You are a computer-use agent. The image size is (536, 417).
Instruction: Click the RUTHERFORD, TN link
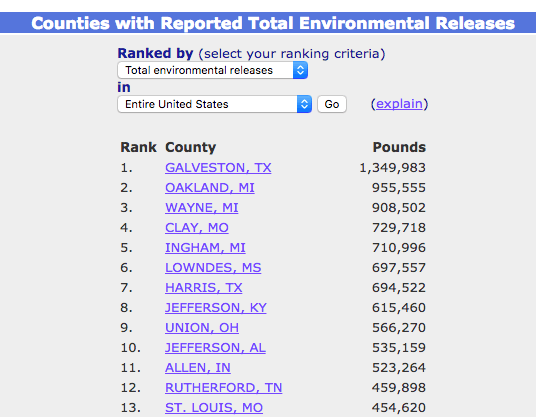(x=224, y=388)
